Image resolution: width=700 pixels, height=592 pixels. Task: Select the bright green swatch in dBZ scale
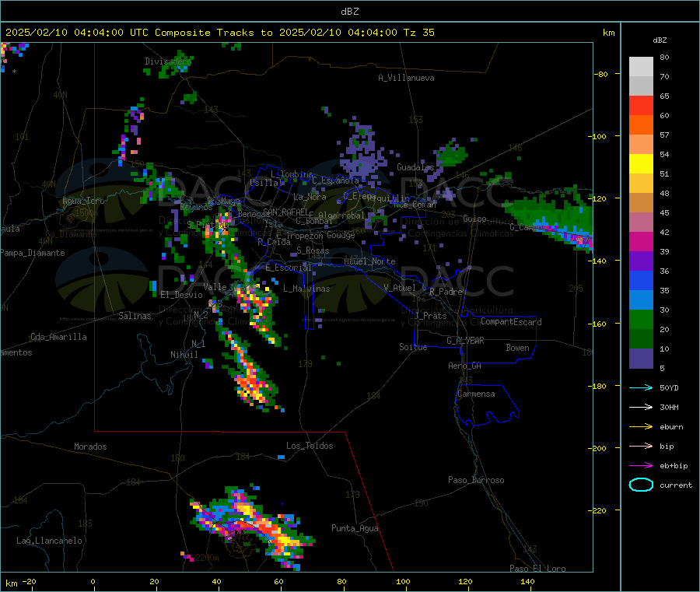pyautogui.click(x=641, y=319)
